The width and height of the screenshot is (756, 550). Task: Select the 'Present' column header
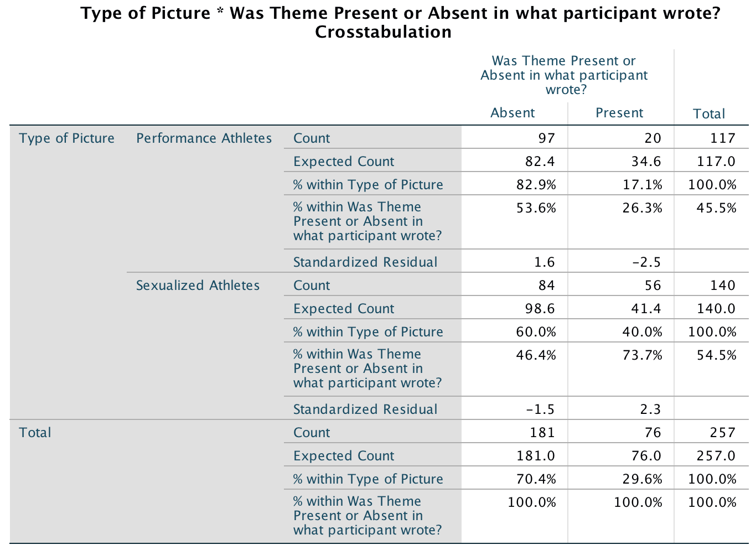[x=619, y=113]
